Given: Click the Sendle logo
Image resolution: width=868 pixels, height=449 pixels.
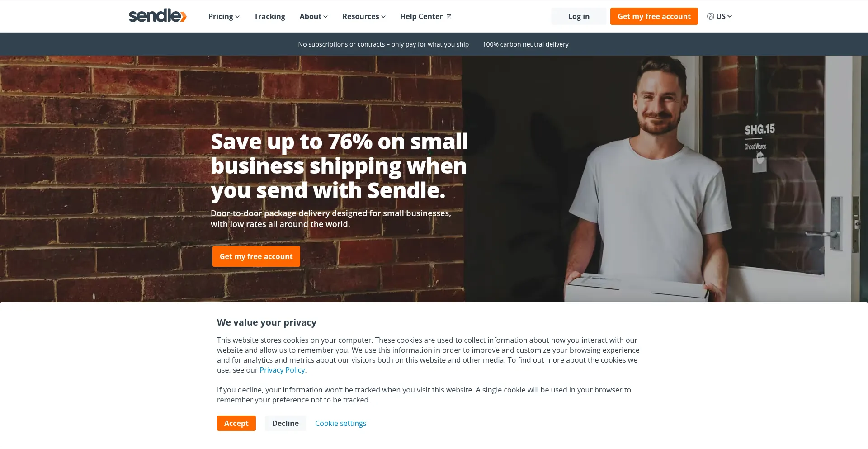Looking at the screenshot, I should click(x=157, y=16).
